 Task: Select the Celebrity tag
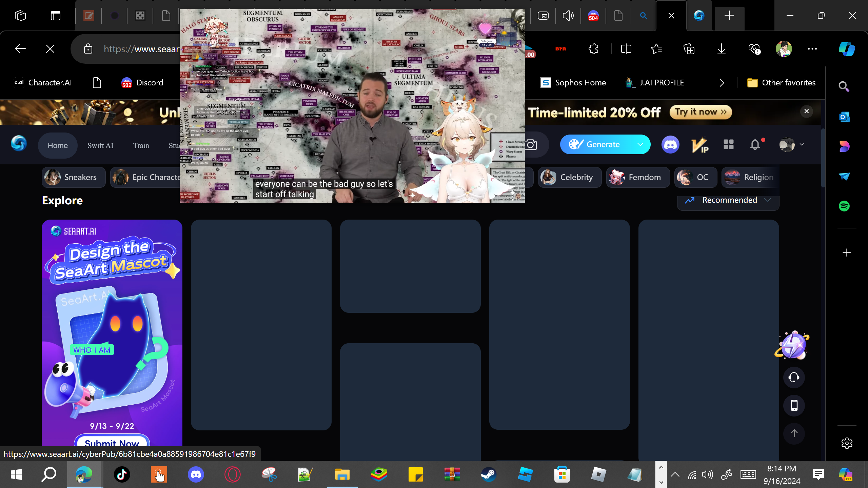coord(570,177)
